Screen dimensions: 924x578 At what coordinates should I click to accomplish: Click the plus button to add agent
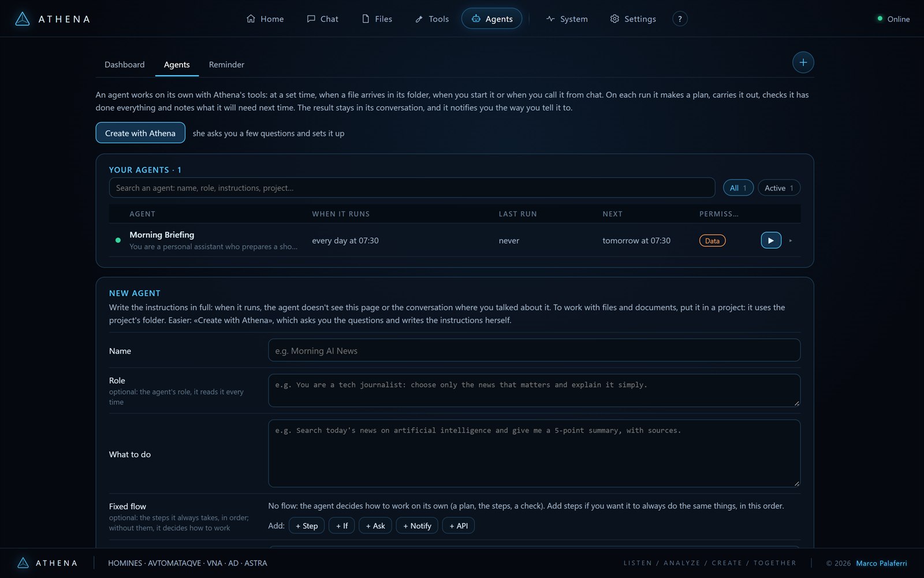coord(803,62)
